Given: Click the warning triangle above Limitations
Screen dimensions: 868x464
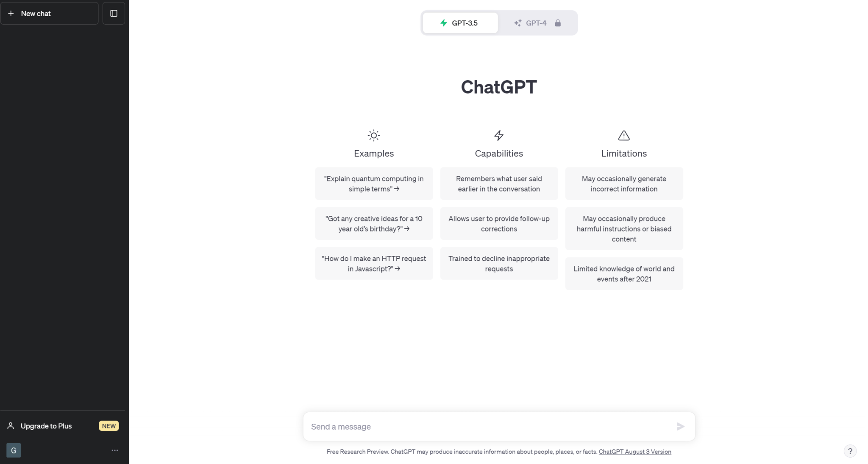Looking at the screenshot, I should click(623, 135).
